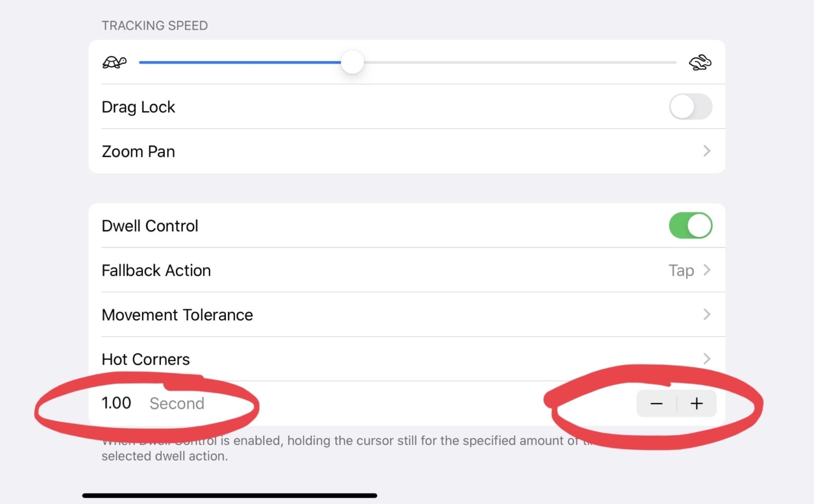
Task: Click the Dwell Control row label
Action: tap(150, 225)
